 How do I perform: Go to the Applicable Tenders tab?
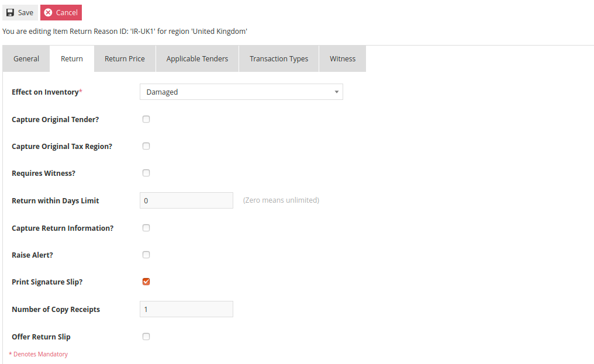(x=198, y=58)
